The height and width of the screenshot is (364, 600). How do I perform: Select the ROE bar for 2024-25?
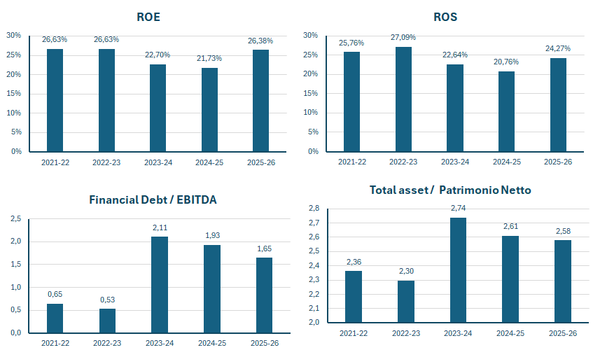[210, 110]
